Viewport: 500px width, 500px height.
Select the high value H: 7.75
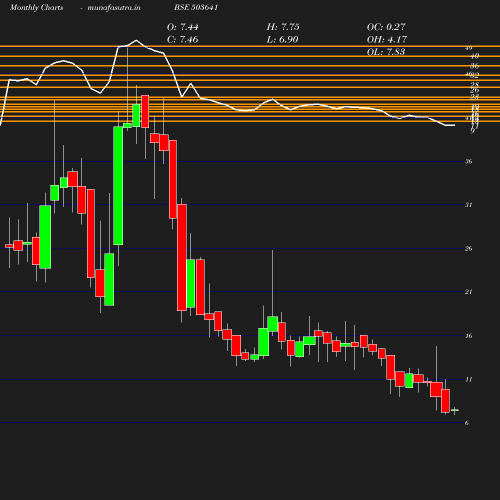283,27
